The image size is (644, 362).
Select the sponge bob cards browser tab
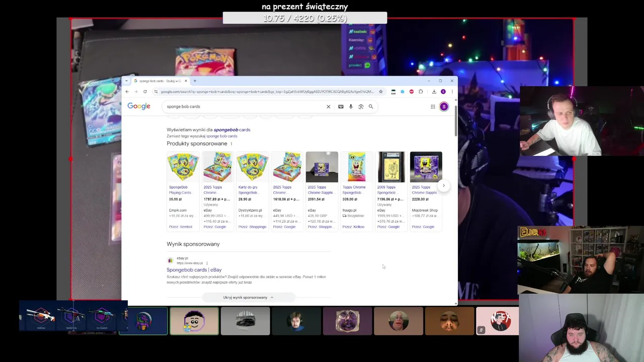(159, 81)
